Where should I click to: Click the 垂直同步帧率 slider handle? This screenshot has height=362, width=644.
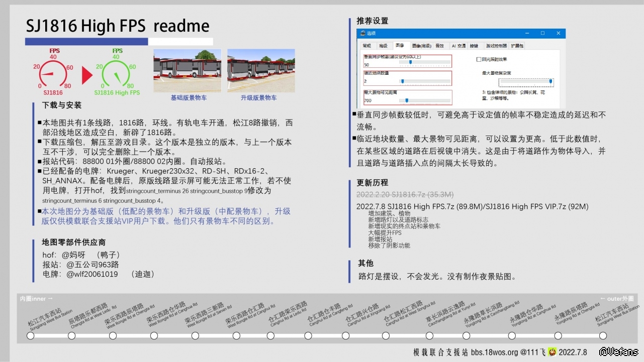point(410,62)
